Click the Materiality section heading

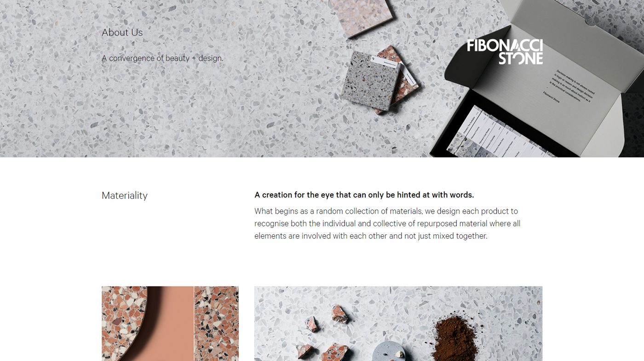[125, 195]
